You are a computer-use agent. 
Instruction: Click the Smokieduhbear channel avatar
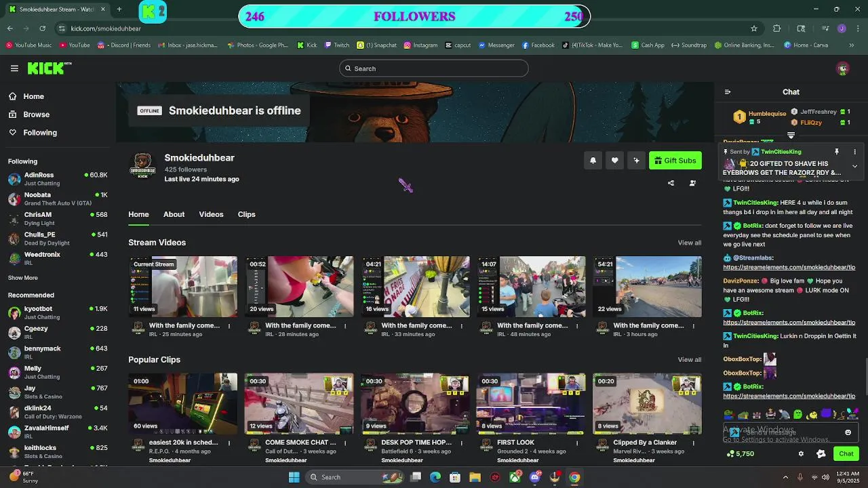point(142,165)
